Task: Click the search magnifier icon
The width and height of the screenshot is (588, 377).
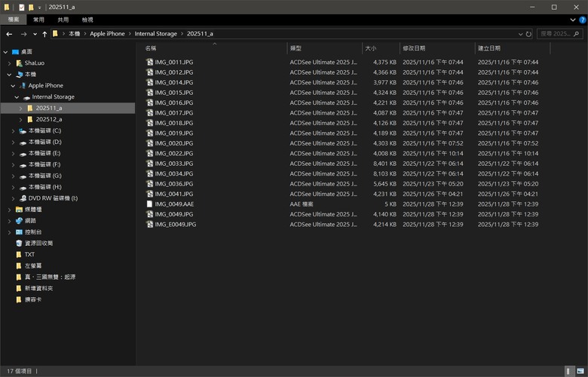Action: coord(576,34)
